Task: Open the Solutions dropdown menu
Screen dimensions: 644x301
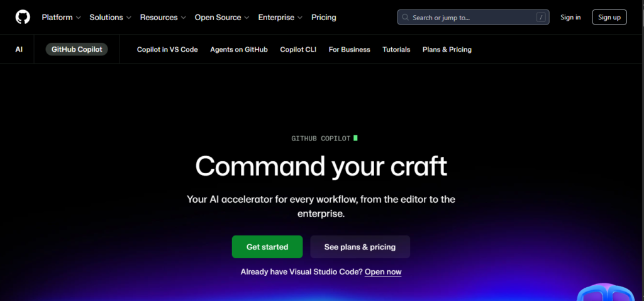Action: click(110, 18)
